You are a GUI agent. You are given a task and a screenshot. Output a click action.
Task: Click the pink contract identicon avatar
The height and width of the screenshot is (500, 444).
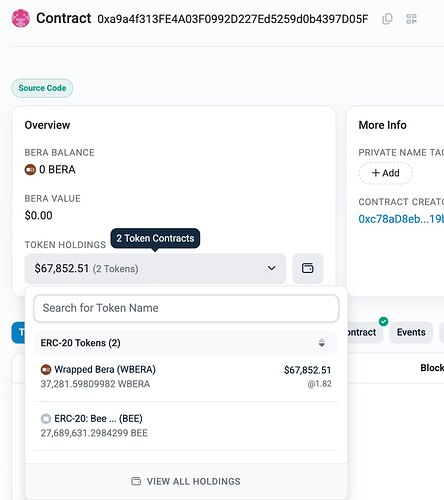click(21, 18)
